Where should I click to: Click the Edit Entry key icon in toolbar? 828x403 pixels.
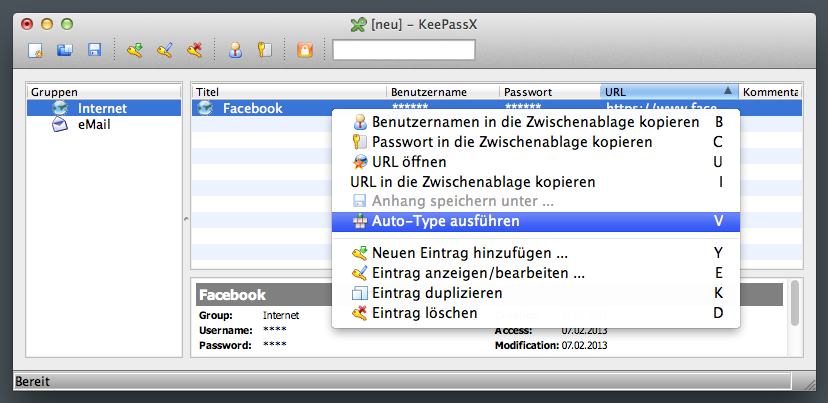(x=164, y=51)
